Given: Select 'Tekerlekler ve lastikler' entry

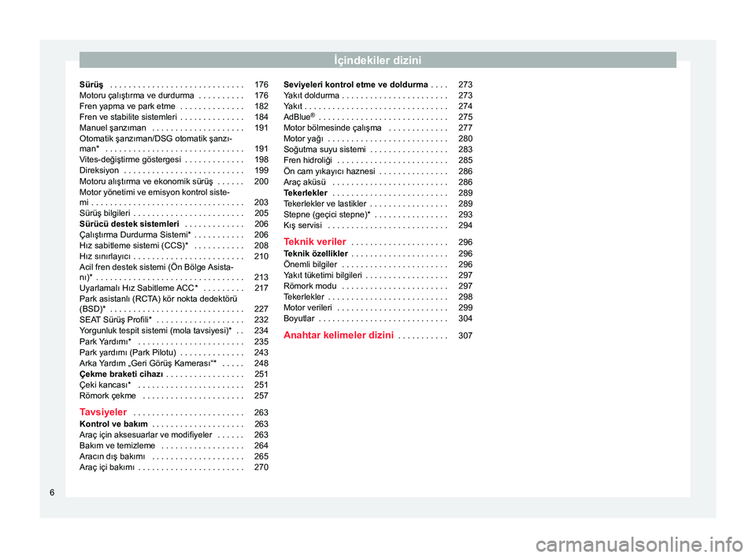Looking at the screenshot, I should pyautogui.click(x=378, y=203).
